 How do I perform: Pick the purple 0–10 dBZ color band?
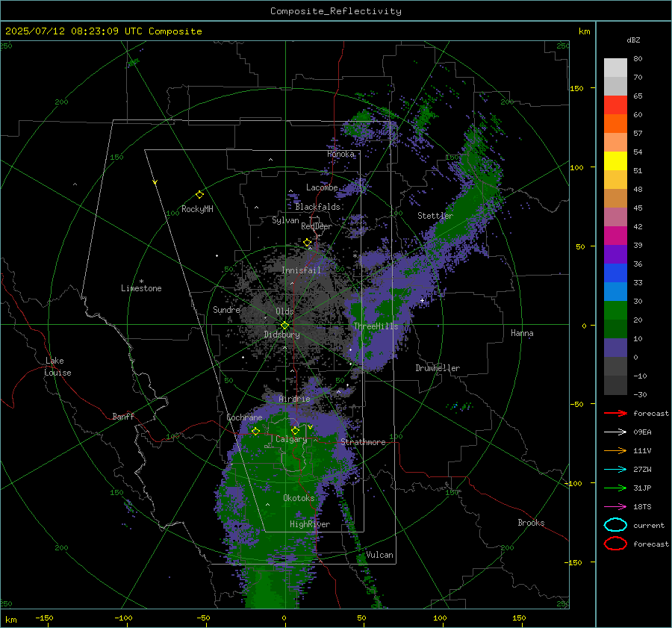point(615,348)
